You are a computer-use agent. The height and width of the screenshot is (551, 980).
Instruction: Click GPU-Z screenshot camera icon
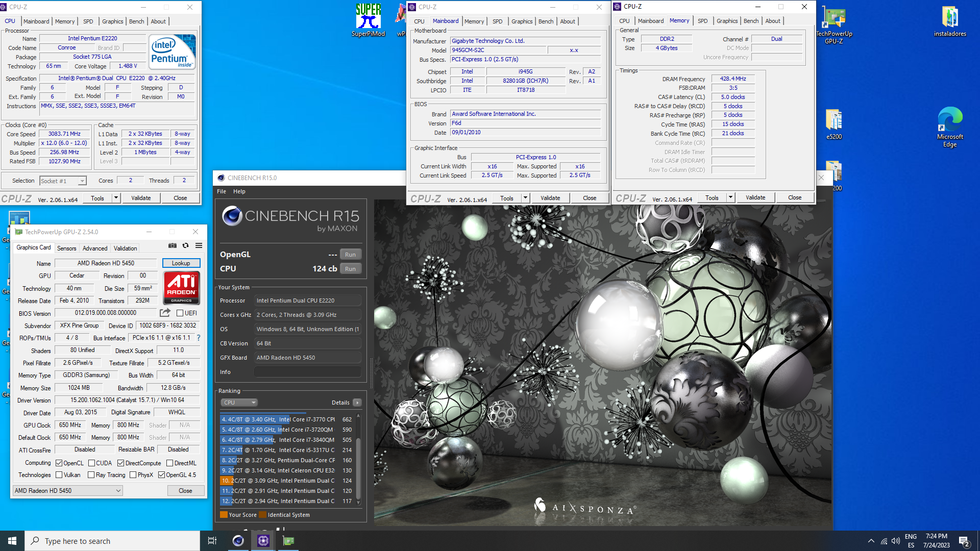[173, 246]
